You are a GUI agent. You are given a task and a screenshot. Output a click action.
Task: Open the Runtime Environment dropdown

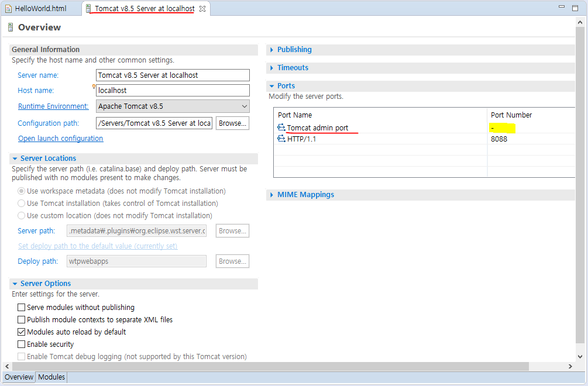245,106
